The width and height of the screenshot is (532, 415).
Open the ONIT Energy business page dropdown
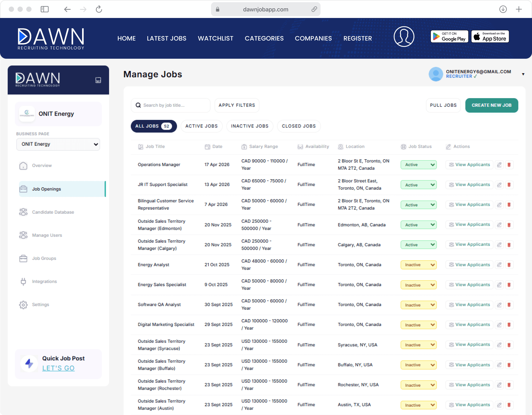tap(58, 144)
